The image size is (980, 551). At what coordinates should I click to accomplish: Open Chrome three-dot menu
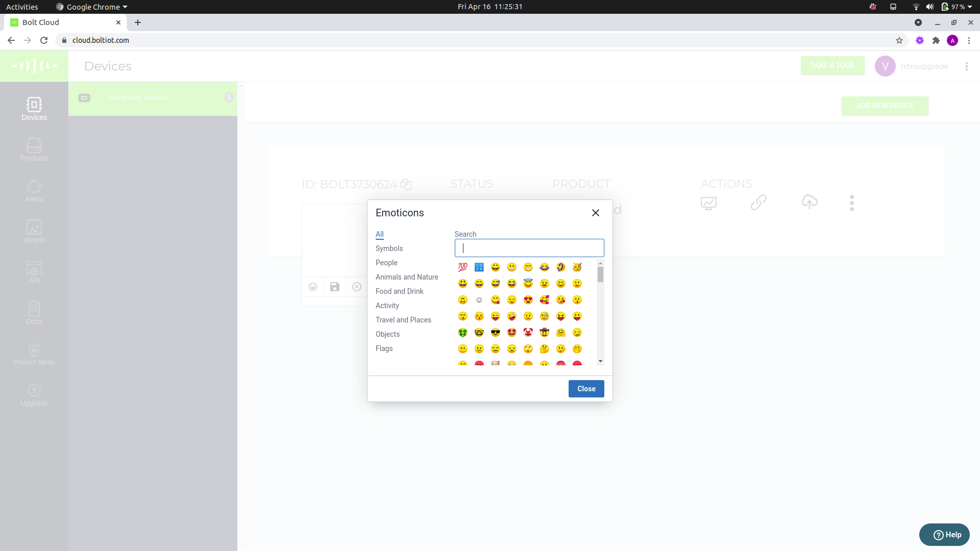point(969,40)
